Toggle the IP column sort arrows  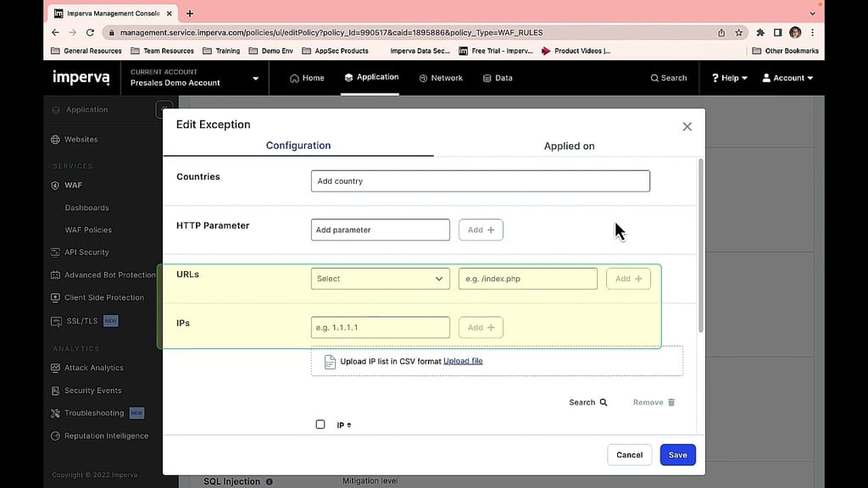coord(348,424)
